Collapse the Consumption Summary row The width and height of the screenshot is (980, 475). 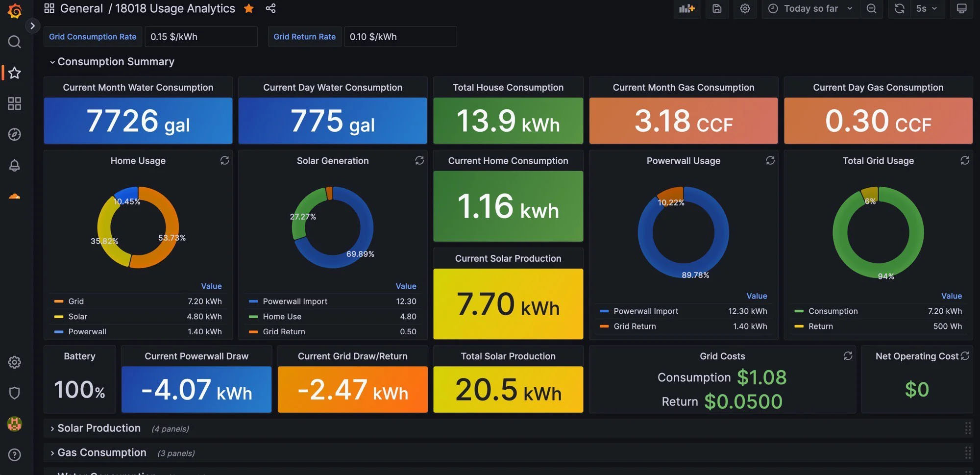[115, 62]
